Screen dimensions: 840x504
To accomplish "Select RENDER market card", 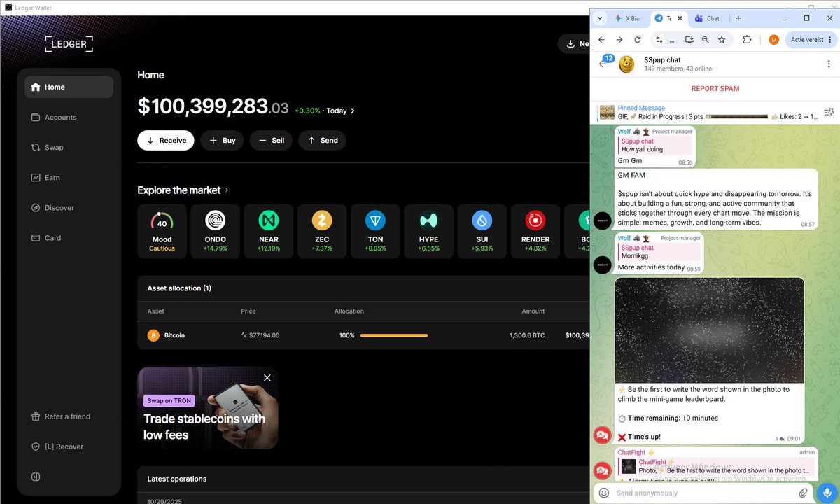I will (535, 231).
